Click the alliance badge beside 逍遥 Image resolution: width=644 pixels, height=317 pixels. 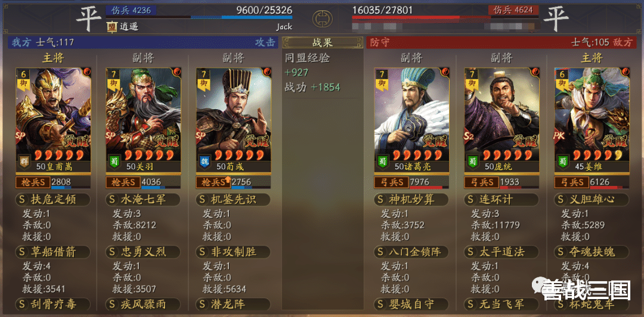coord(112,27)
